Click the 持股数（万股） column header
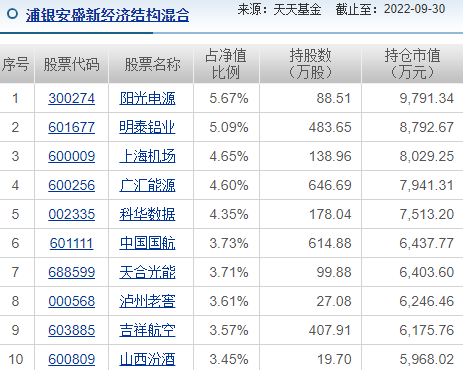 (311, 64)
